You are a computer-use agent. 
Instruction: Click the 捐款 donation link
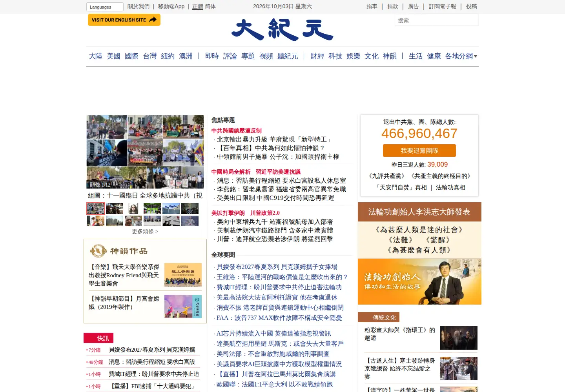(x=393, y=6)
